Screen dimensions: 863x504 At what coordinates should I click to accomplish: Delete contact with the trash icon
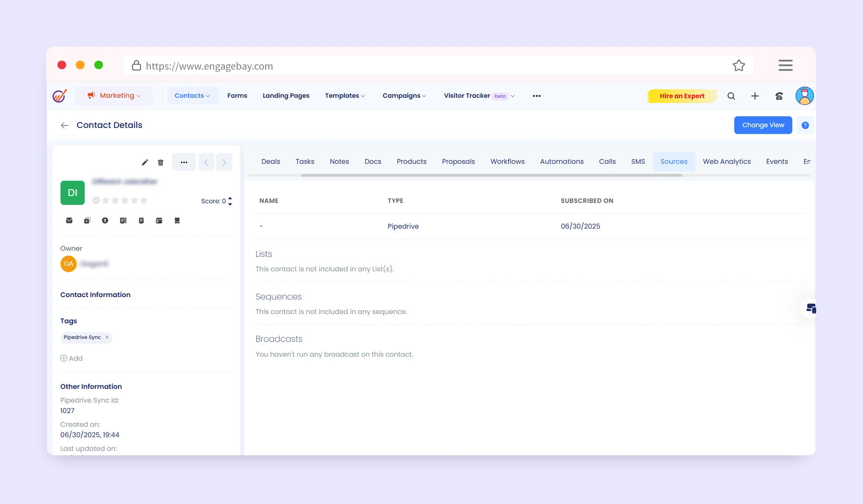(160, 162)
